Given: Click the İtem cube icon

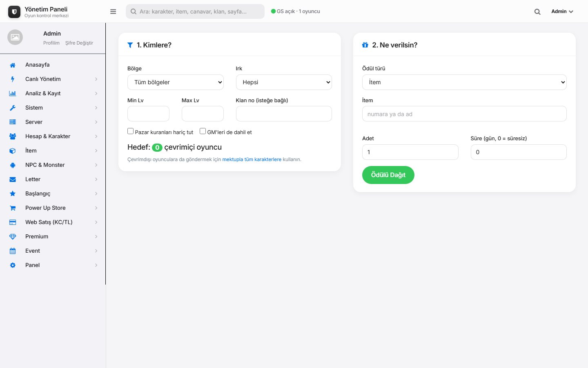Looking at the screenshot, I should coord(13,151).
